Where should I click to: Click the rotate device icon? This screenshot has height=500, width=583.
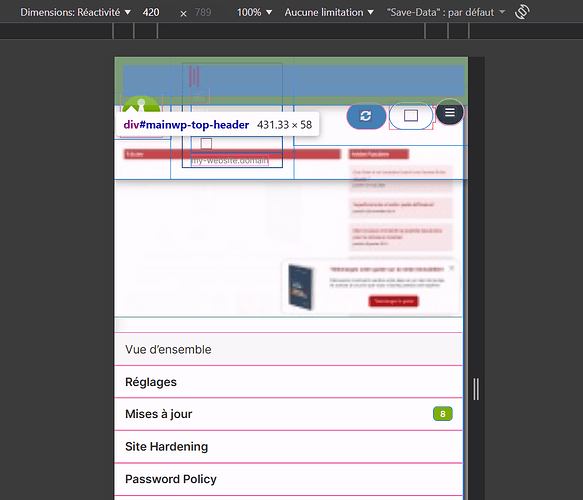point(522,12)
